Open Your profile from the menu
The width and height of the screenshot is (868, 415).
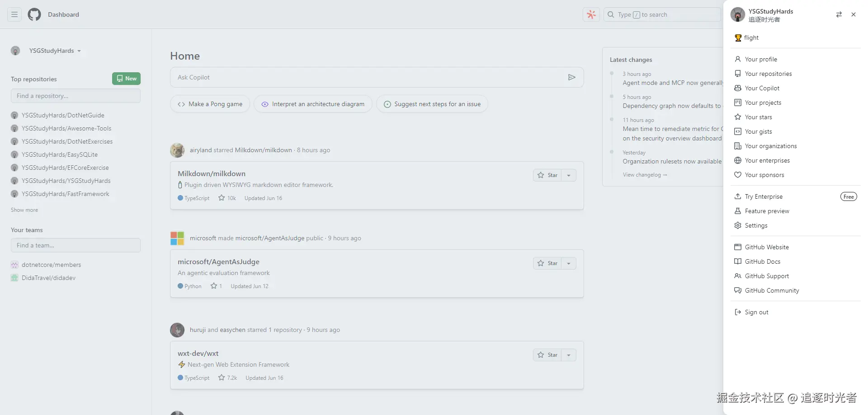click(x=796, y=59)
